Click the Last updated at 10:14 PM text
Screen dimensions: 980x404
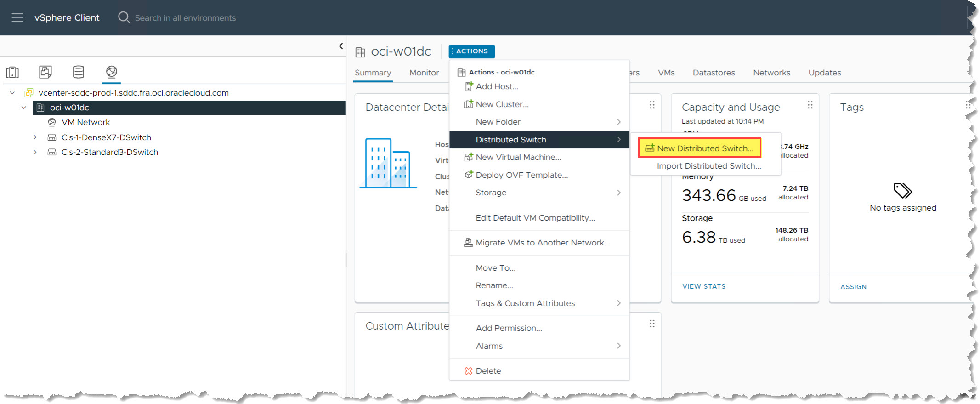(x=723, y=121)
